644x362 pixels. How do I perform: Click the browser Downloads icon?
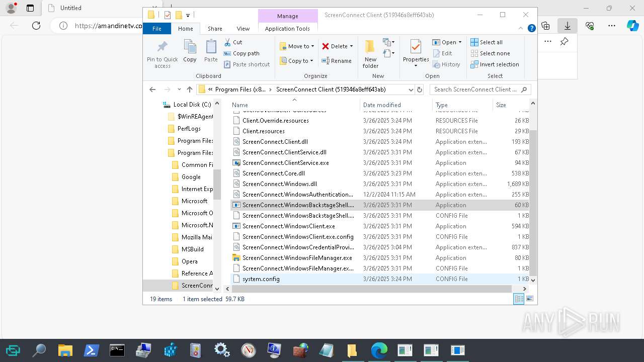[567, 26]
